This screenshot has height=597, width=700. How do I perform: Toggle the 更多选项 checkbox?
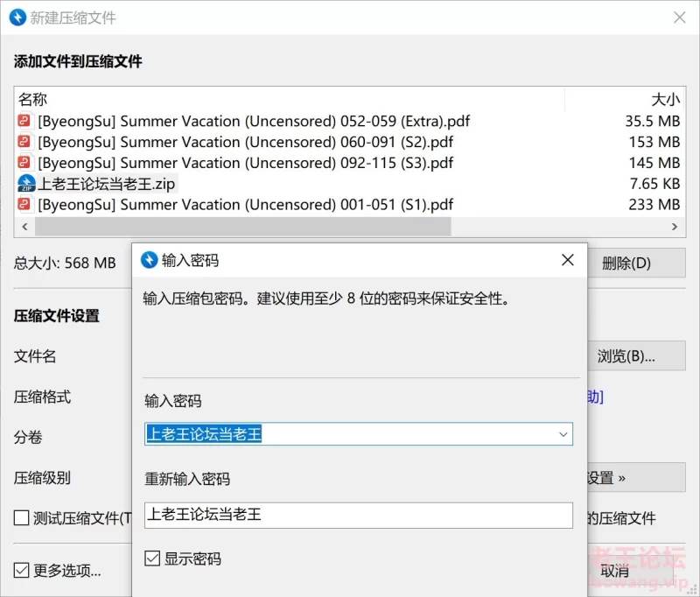[x=22, y=571]
